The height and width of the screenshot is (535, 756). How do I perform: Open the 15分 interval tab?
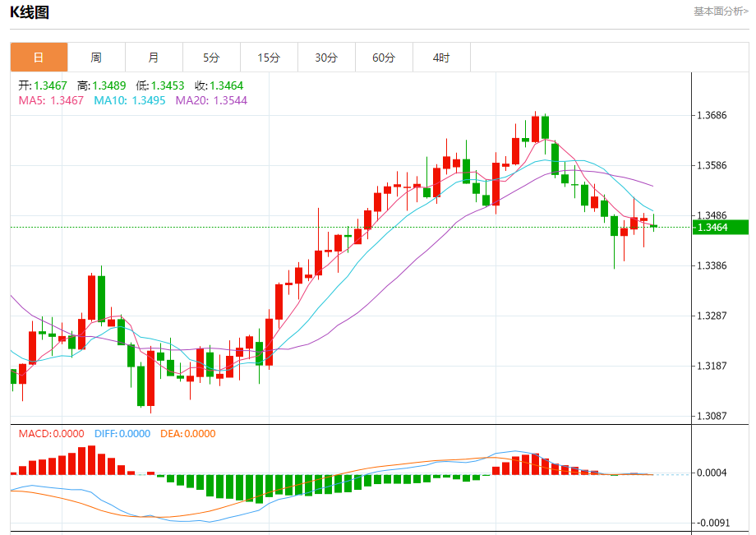[269, 58]
